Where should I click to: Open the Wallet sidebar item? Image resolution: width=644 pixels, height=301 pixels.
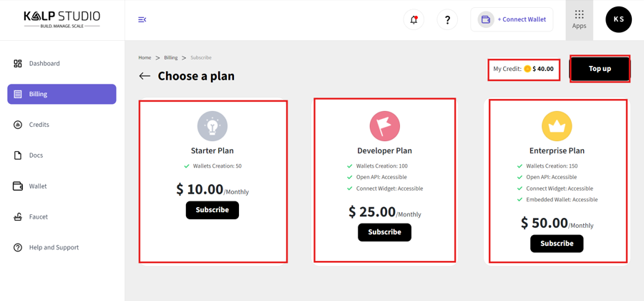(x=38, y=186)
